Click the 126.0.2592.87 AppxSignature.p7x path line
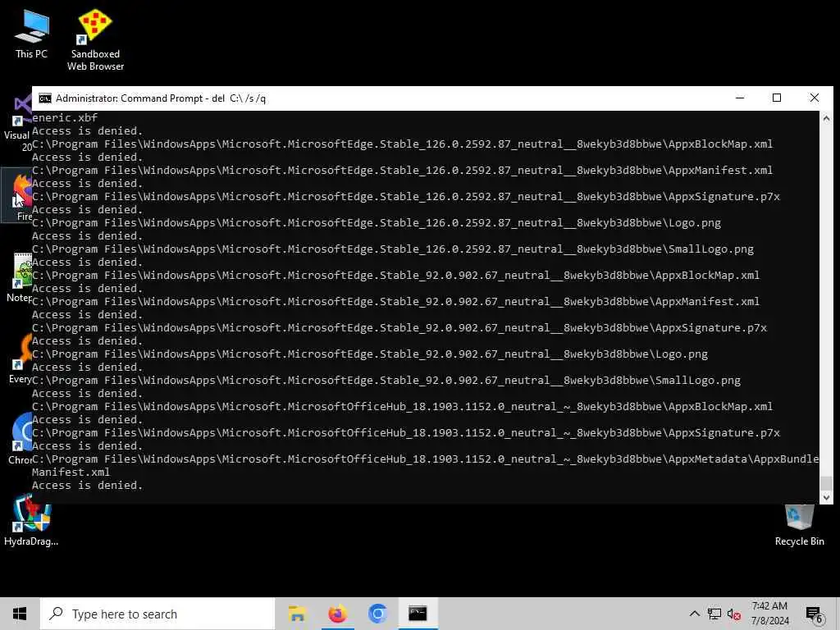Image resolution: width=840 pixels, height=630 pixels. [406, 197]
